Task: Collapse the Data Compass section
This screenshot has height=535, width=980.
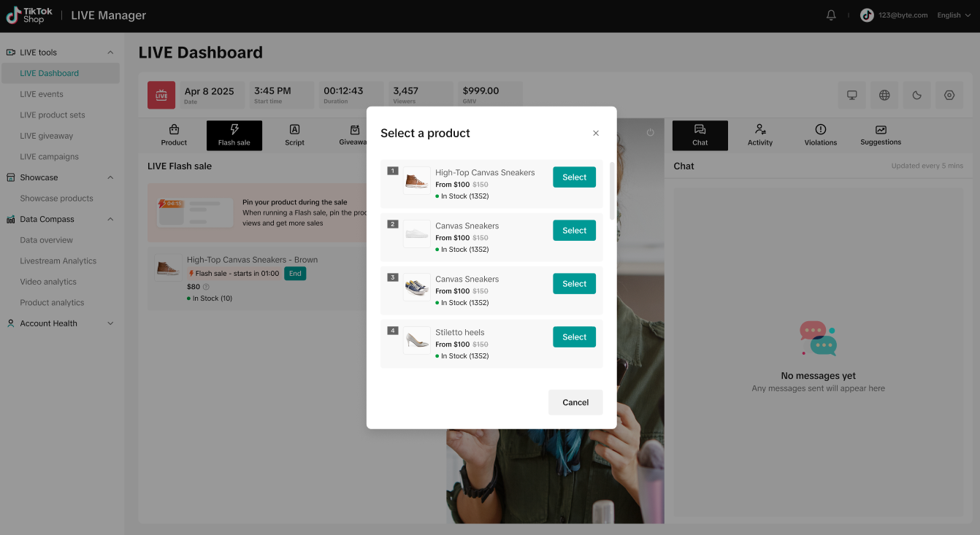Action: point(110,219)
